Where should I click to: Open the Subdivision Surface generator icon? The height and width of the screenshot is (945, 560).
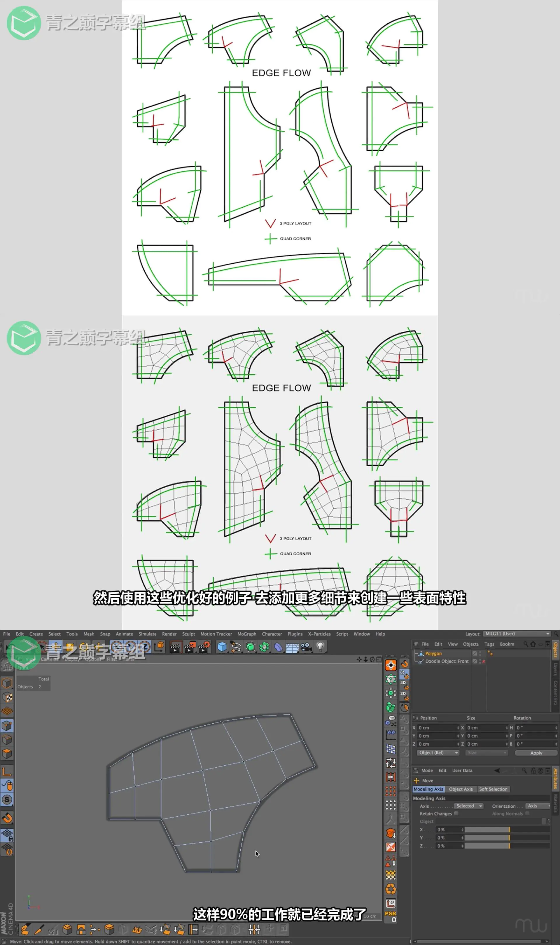pos(250,647)
